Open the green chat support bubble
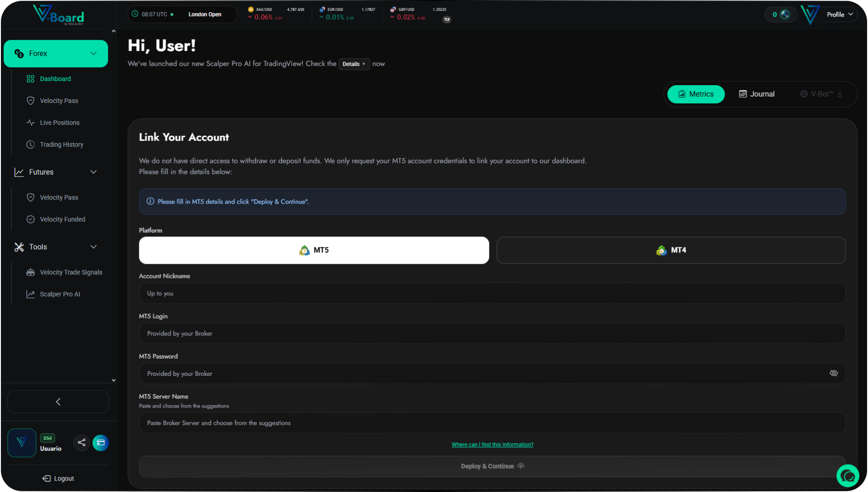Viewport: 868px width, 492px height. point(848,476)
